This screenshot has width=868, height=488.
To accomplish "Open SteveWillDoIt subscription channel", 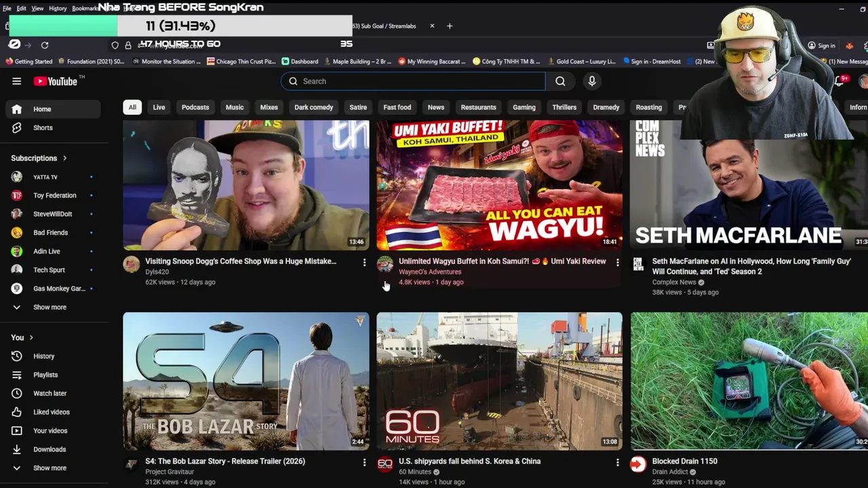I will tap(53, 214).
